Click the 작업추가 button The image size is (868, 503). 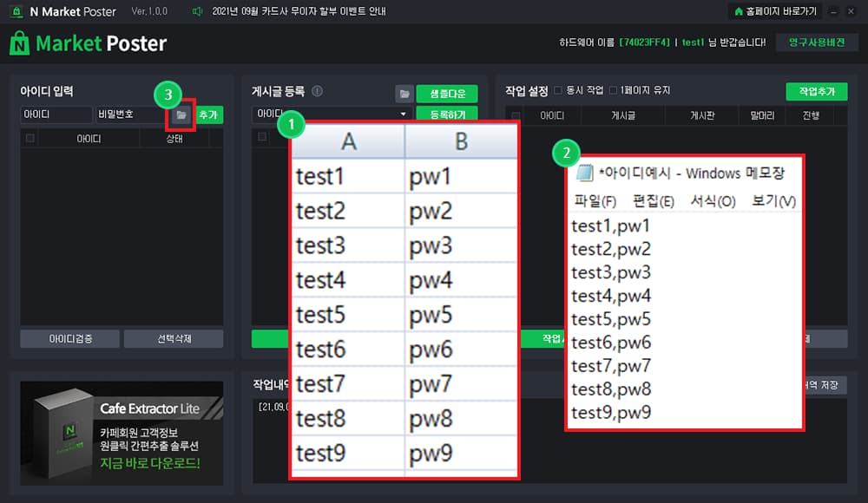click(x=817, y=91)
